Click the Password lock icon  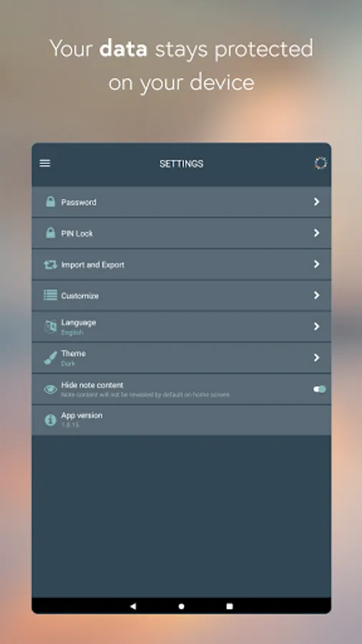click(51, 202)
